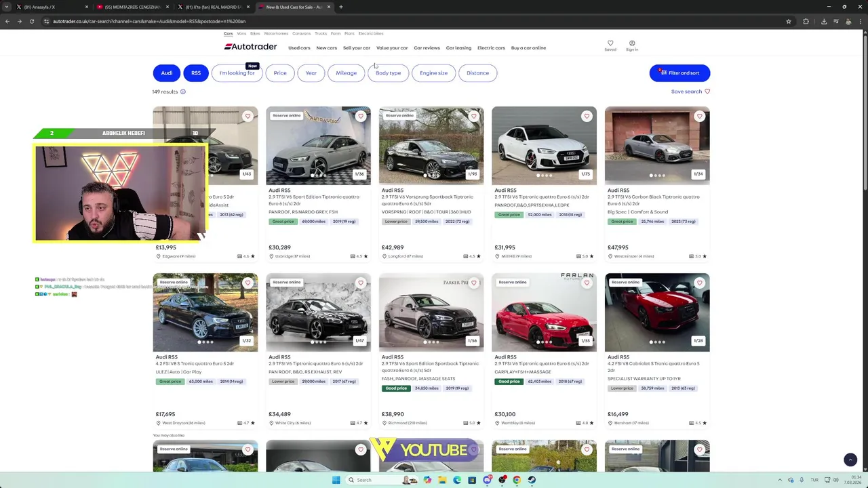Go to the Trucks section link

(x=321, y=33)
